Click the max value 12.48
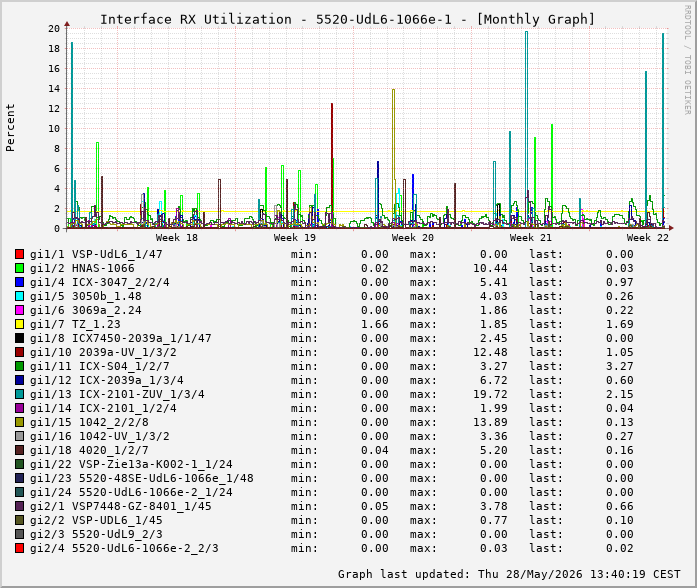Viewport: 697px width, 588px height. (x=490, y=352)
